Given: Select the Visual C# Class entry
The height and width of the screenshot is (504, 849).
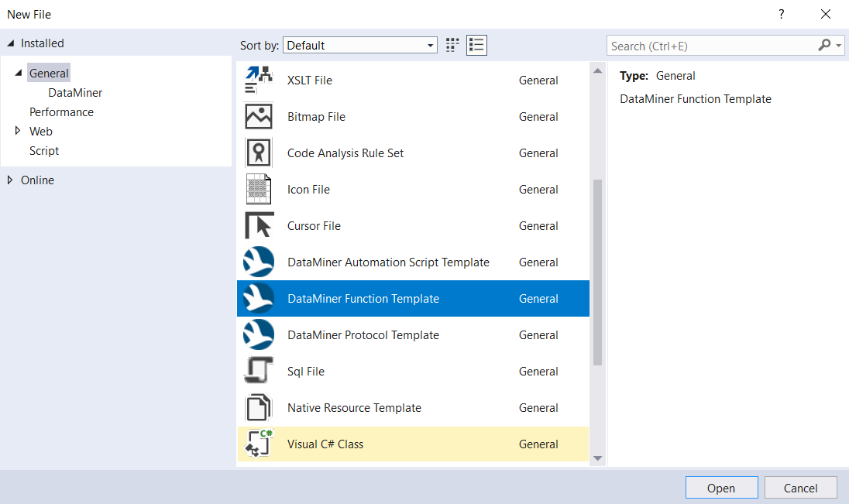Looking at the screenshot, I should (413, 444).
